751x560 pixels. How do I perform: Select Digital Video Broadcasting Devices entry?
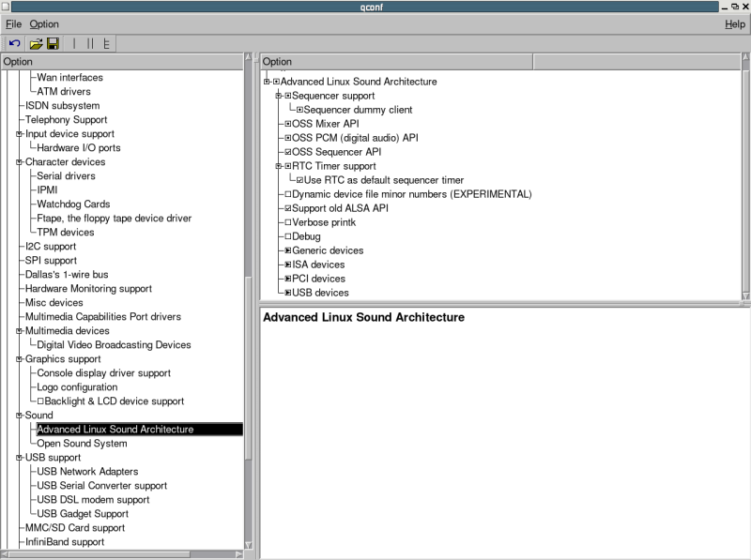click(114, 345)
